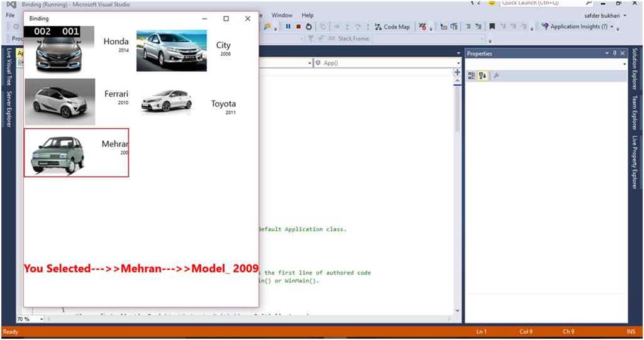
Task: Open the Live Visual Tree side tab
Action: [x=9, y=67]
